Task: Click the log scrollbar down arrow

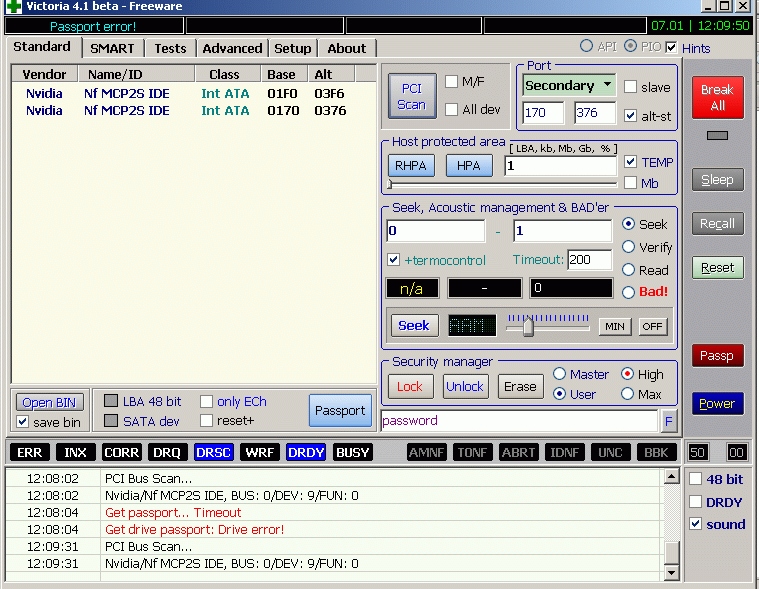Action: (x=671, y=573)
